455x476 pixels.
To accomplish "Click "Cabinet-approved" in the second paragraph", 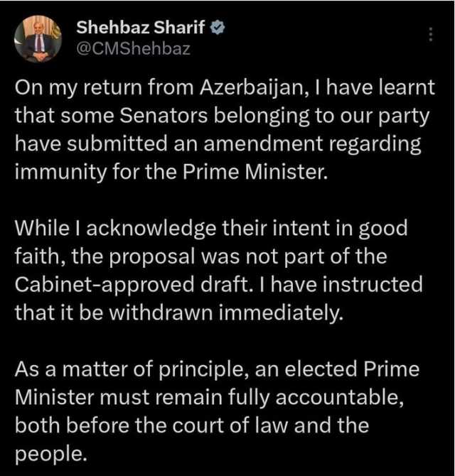I will pos(87,284).
